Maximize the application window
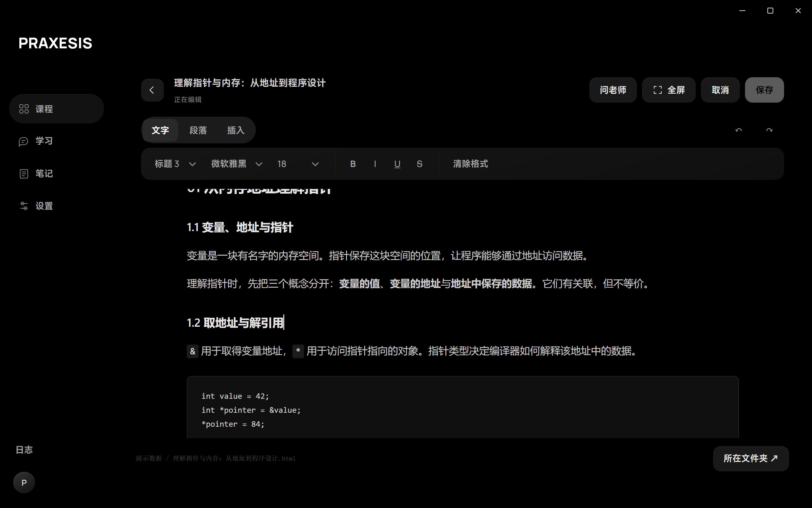Image resolution: width=812 pixels, height=508 pixels. point(770,11)
